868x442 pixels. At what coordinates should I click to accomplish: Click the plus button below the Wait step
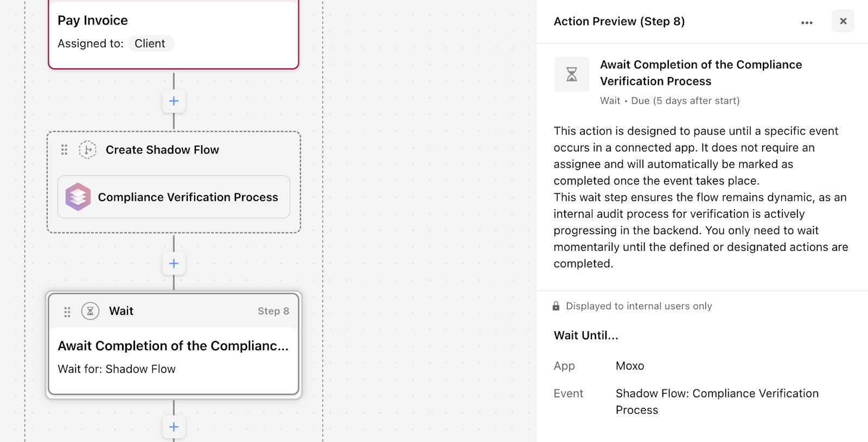click(174, 427)
